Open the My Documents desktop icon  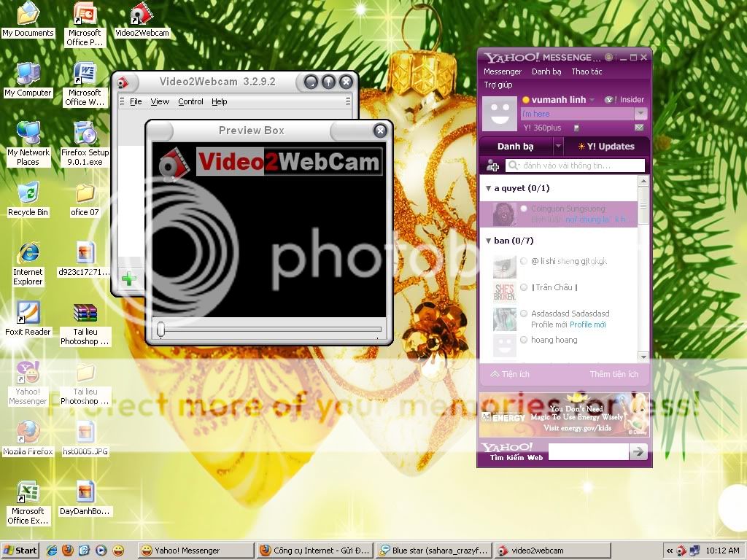click(x=28, y=20)
